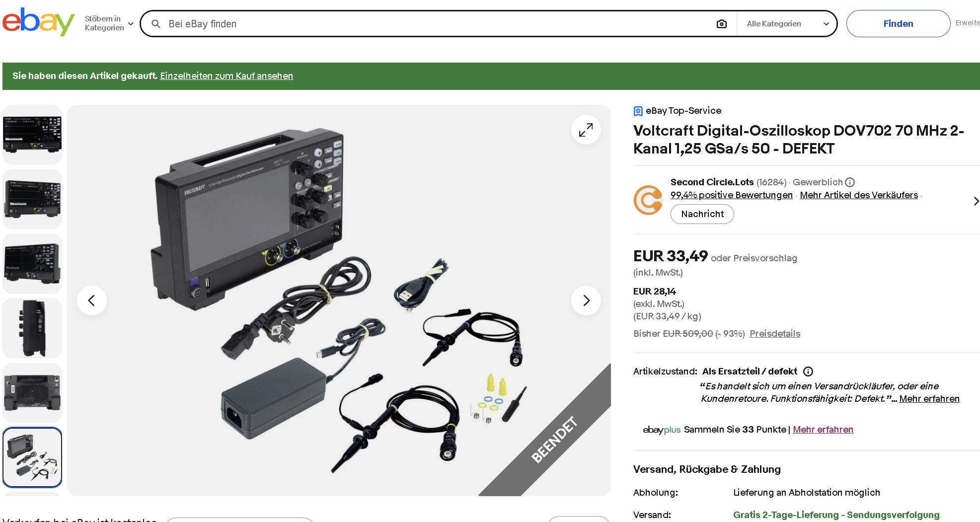Click the search magnifier icon
The image size is (980, 522).
(156, 24)
